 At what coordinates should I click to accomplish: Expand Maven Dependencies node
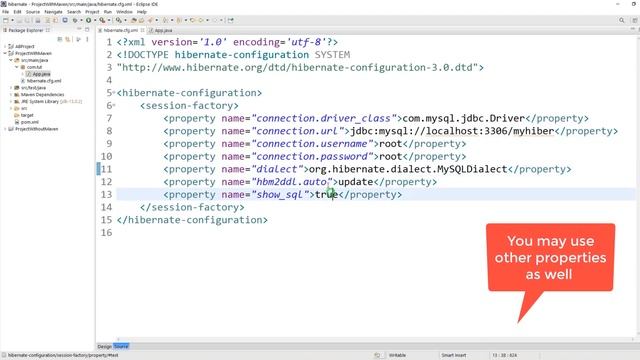click(11, 95)
